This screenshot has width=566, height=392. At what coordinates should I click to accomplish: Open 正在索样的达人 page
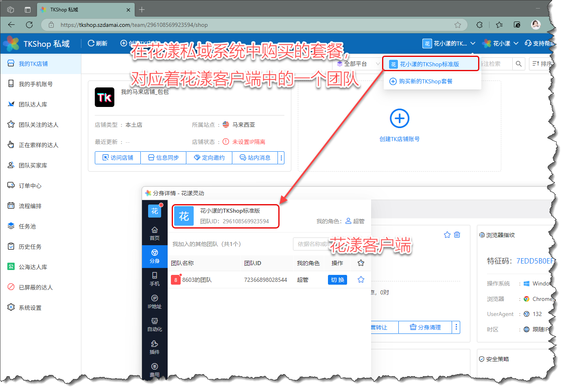[x=40, y=145]
